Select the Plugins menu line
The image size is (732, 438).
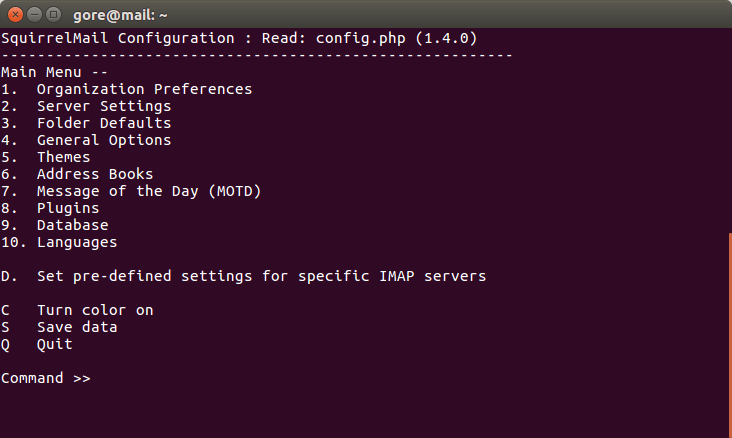67,208
